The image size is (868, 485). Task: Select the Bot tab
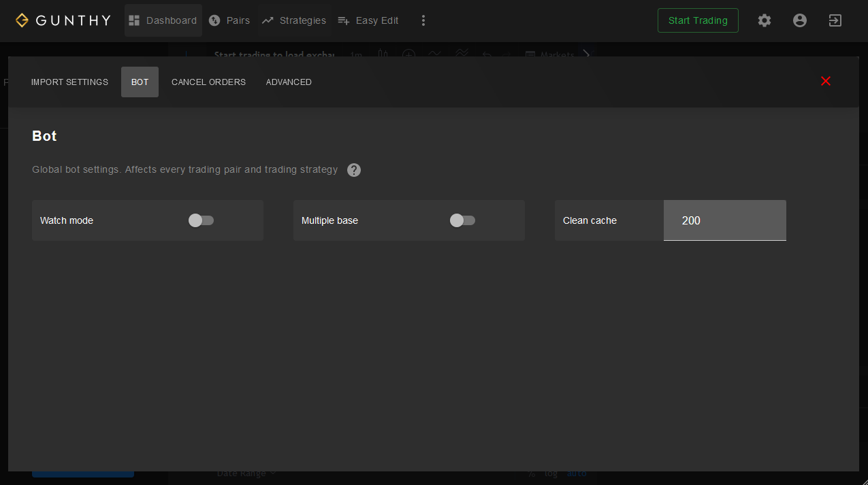[140, 82]
